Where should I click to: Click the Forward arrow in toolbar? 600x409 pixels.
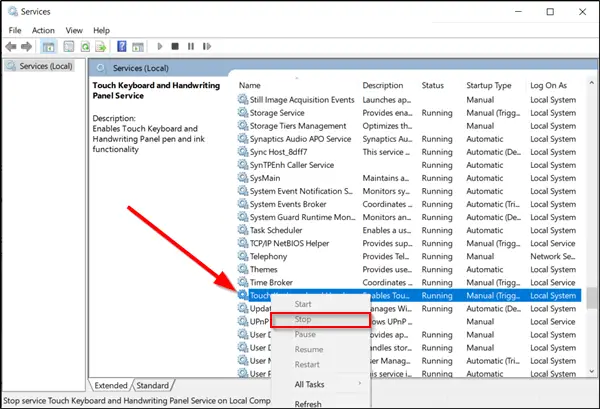click(x=27, y=46)
